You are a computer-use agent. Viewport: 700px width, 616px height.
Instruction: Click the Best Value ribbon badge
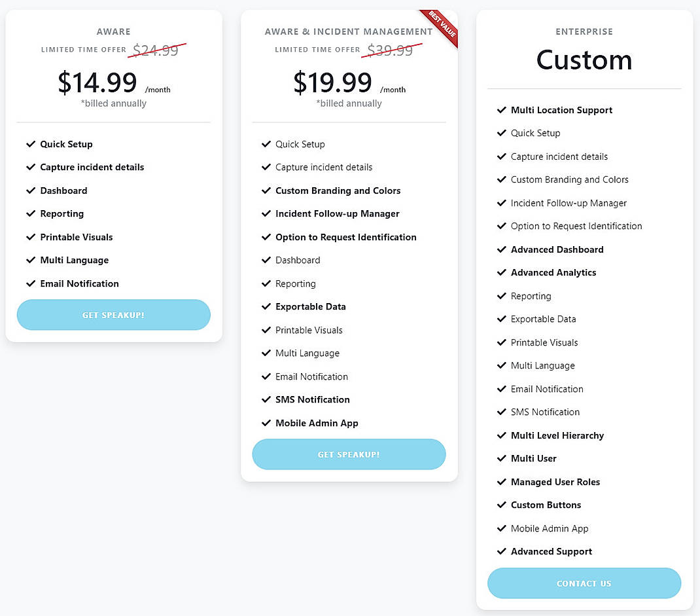tap(440, 27)
